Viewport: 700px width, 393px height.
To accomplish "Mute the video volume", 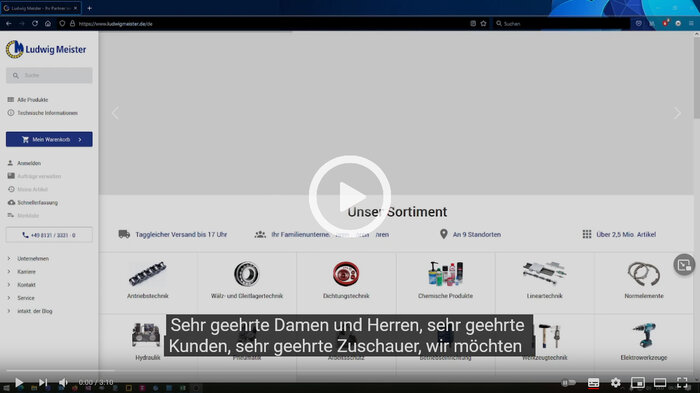I will point(63,382).
